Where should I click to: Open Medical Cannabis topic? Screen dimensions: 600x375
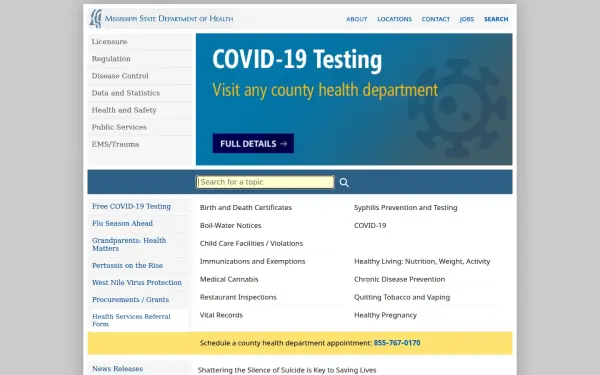tap(229, 279)
